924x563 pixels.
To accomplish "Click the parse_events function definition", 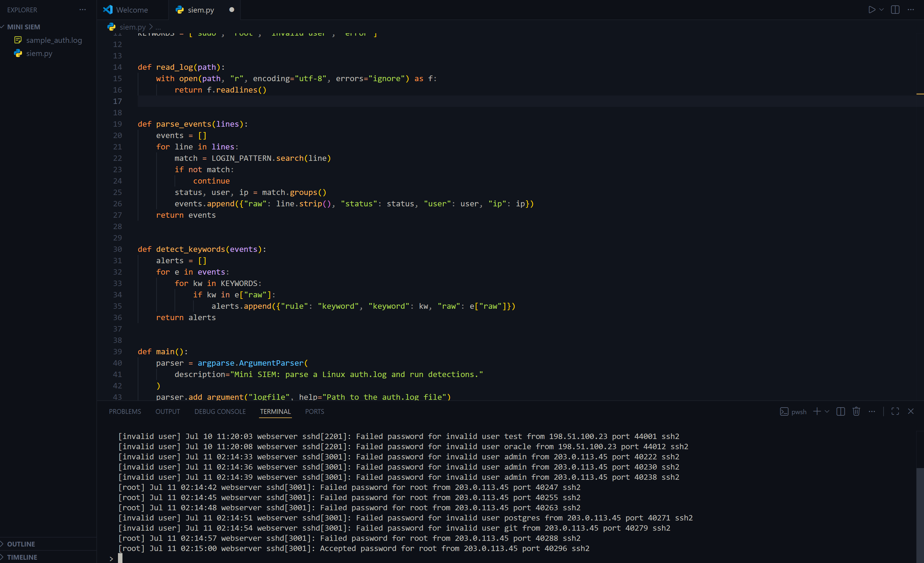I will click(x=184, y=124).
